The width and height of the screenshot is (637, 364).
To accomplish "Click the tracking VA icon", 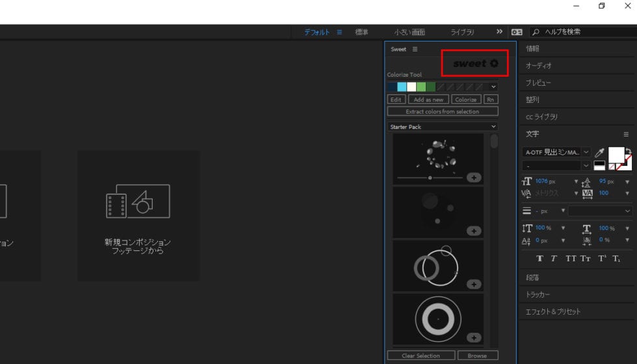I will pos(587,194).
